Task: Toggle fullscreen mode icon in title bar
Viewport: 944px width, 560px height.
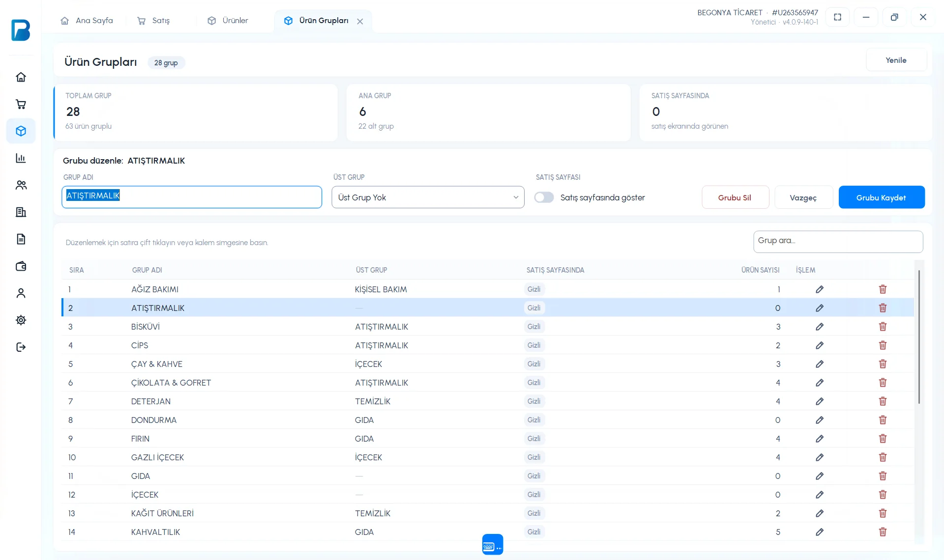Action: pos(838,17)
